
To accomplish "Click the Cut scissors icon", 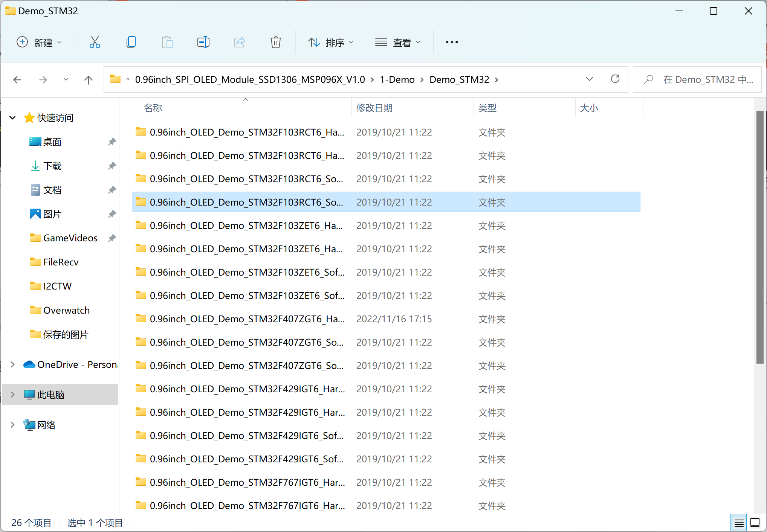I will point(95,42).
